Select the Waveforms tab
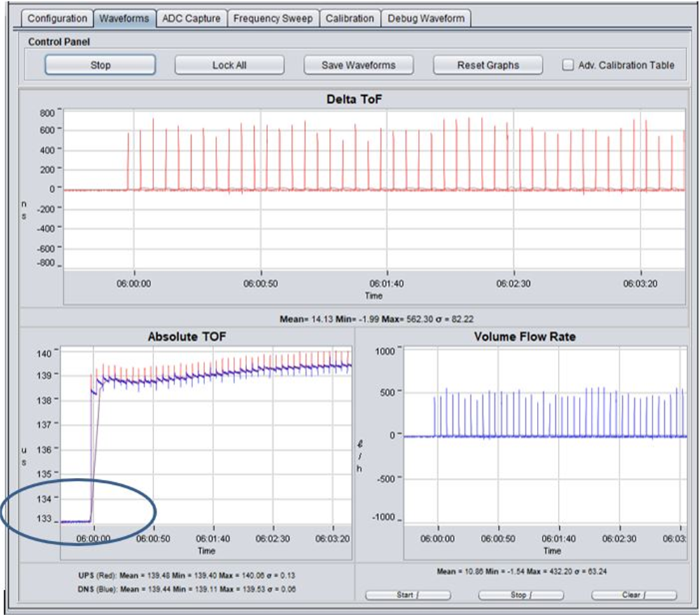700x615 pixels. pyautogui.click(x=124, y=18)
